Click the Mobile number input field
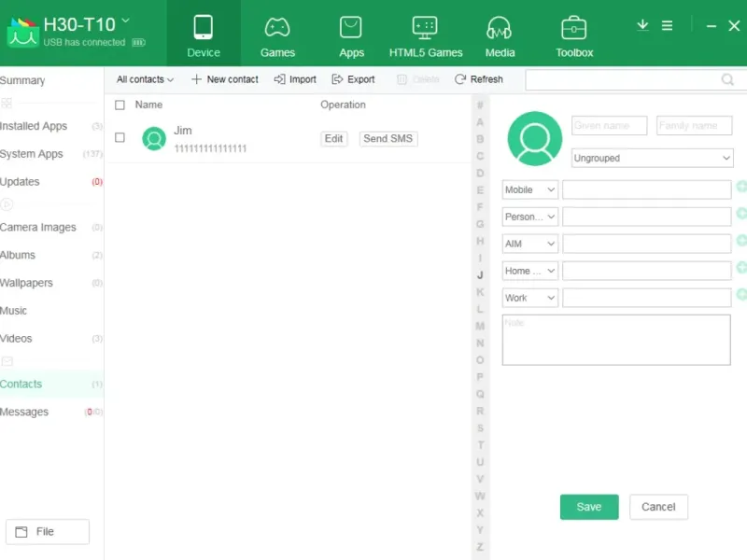 646,189
